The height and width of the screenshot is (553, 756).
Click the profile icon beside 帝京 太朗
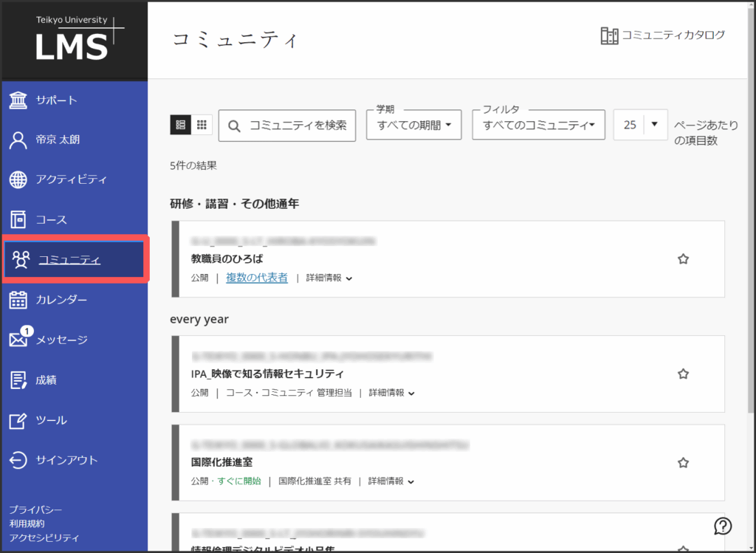coord(18,140)
